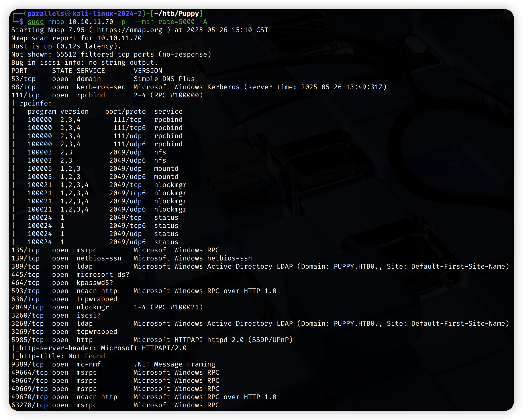This screenshot has width=523, height=420.
Task: Click the '49664/tcp' port entry
Action: click(30, 373)
